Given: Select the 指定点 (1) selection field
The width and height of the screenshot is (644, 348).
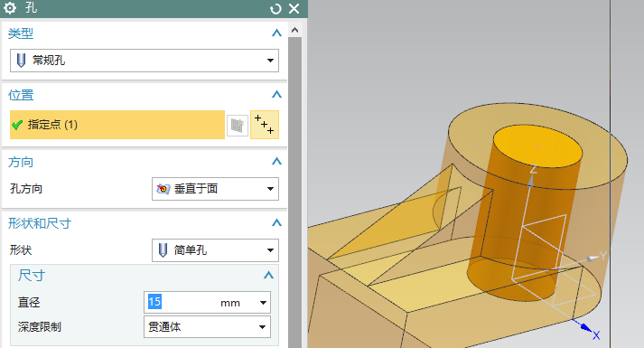Looking at the screenshot, I should [117, 125].
